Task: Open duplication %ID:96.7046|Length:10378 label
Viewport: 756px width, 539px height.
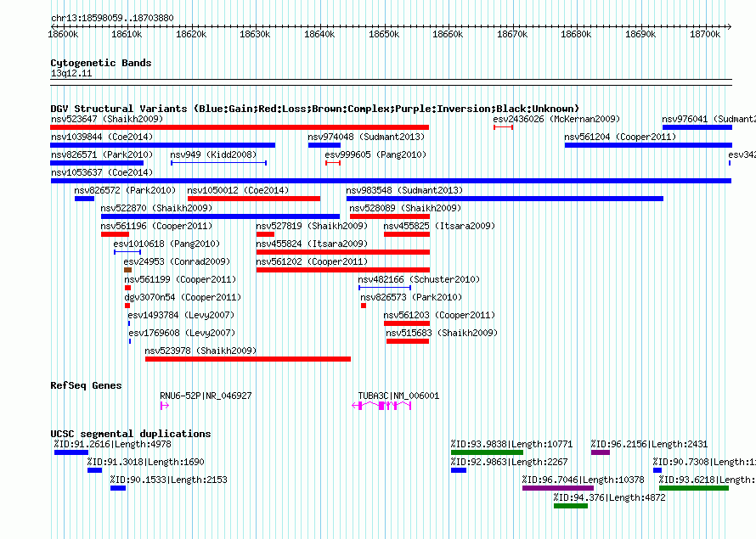Action: 583,480
